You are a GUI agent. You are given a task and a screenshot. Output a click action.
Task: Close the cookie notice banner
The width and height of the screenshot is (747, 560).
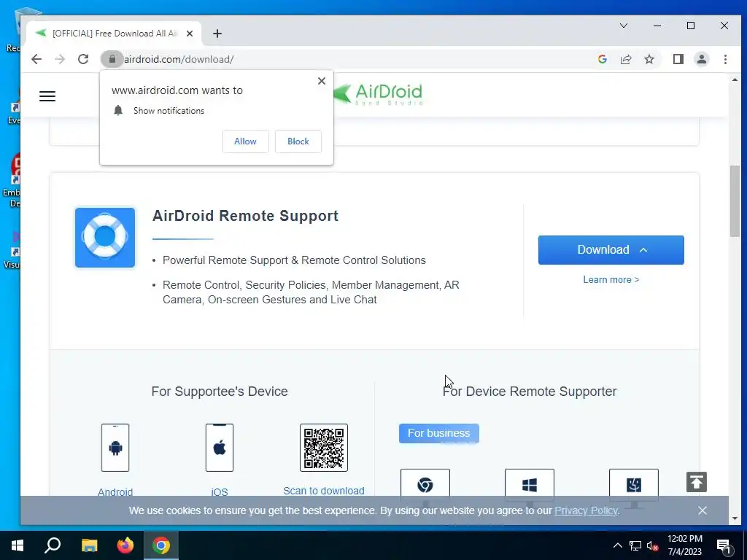tap(703, 510)
